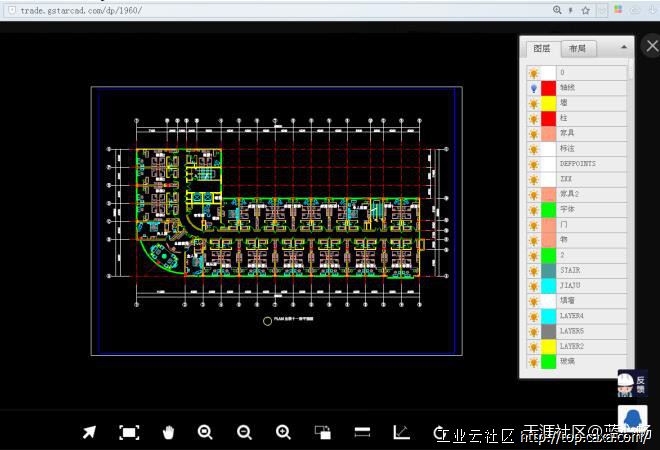Switch to the 图层 tab
Screen dimensions: 660x450
tap(542, 48)
